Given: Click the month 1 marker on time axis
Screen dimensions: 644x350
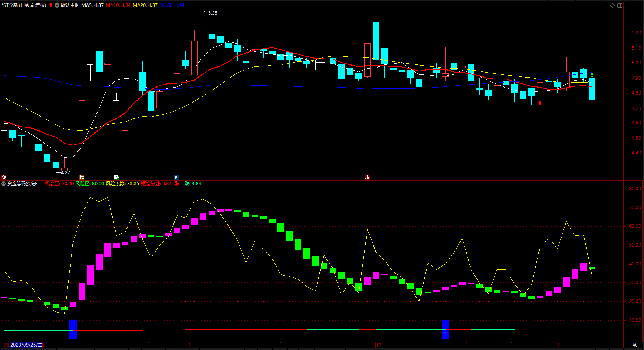Looking at the screenshot, I should (559, 345).
